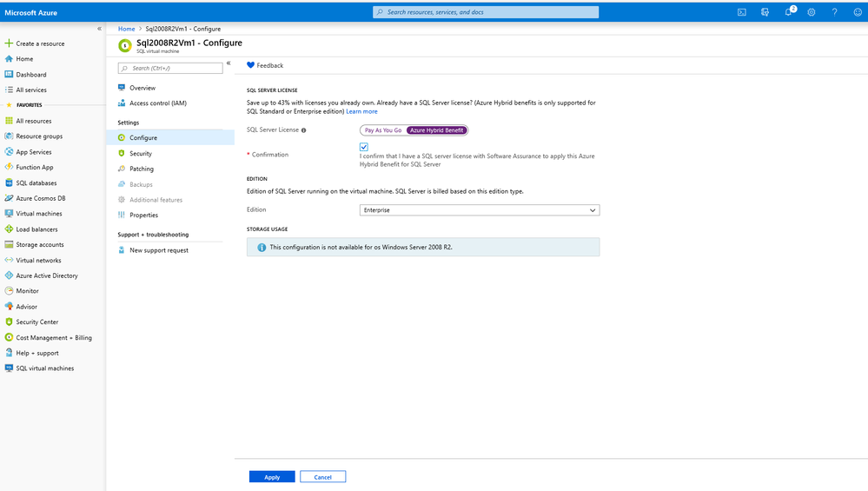The height and width of the screenshot is (491, 868).
Task: Click the Create a resource plus icon
Action: point(9,43)
